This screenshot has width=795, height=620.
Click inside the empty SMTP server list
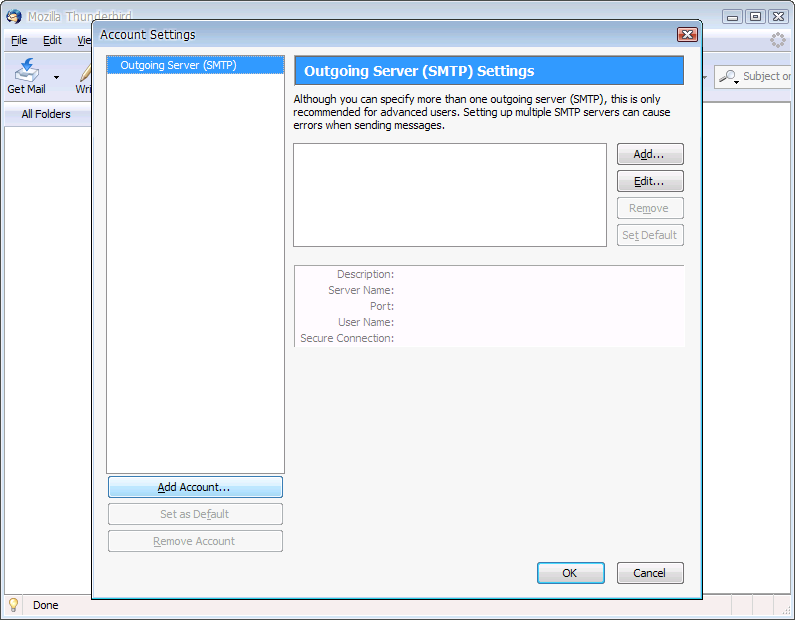(x=450, y=195)
